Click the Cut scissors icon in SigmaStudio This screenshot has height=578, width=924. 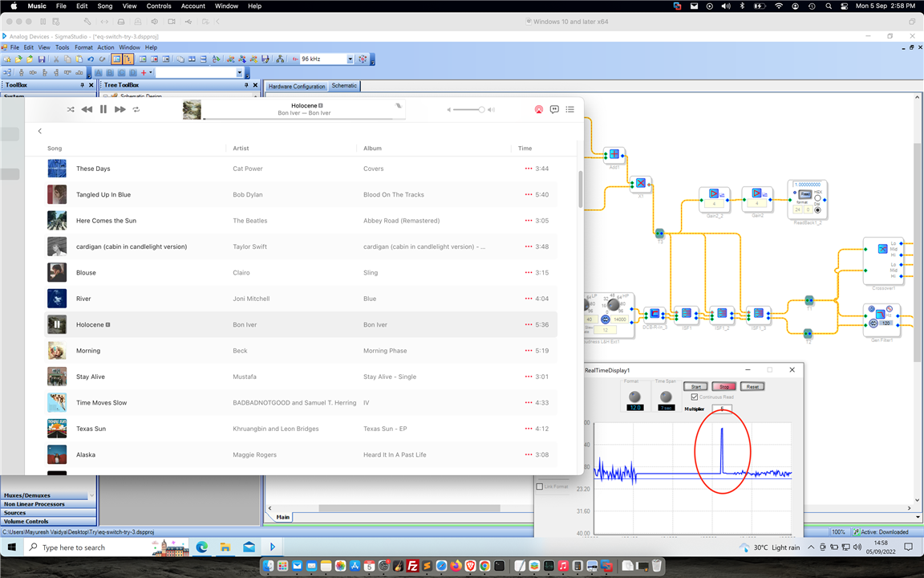[56, 59]
